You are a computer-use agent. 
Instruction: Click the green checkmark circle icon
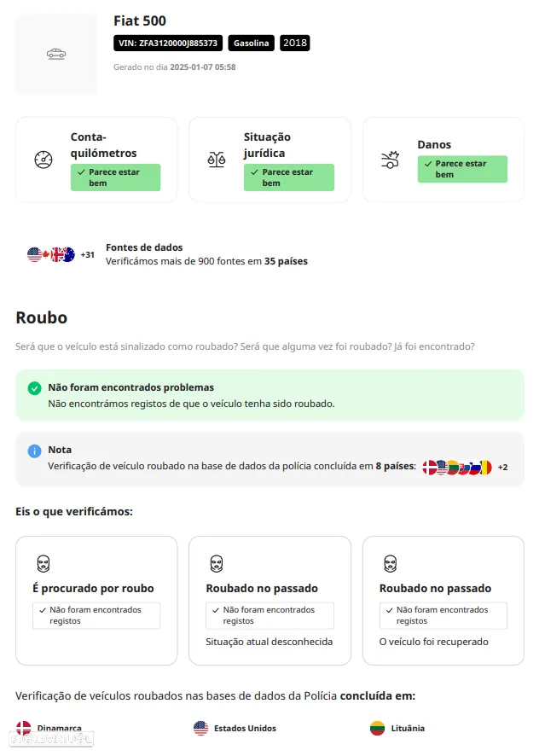pyautogui.click(x=34, y=388)
